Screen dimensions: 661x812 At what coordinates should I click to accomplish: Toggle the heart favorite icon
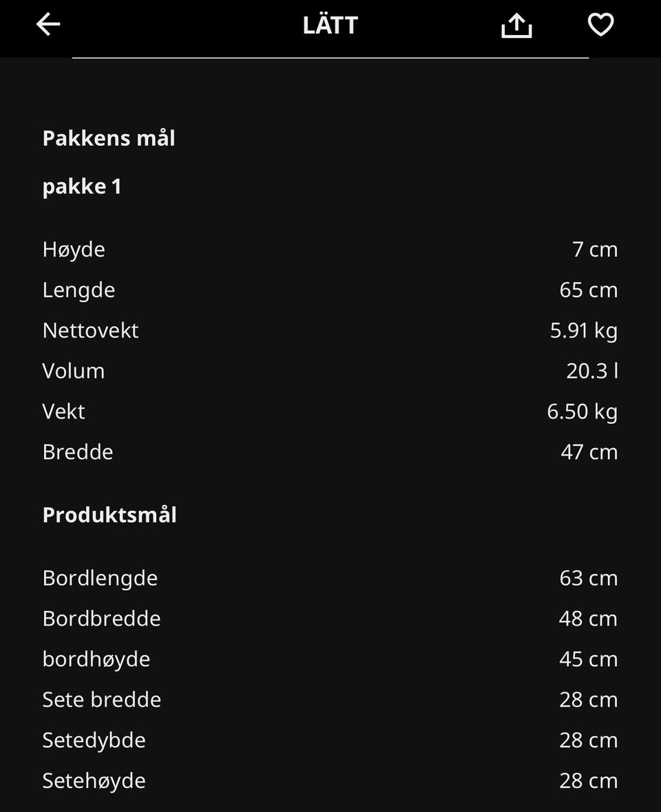(x=601, y=24)
